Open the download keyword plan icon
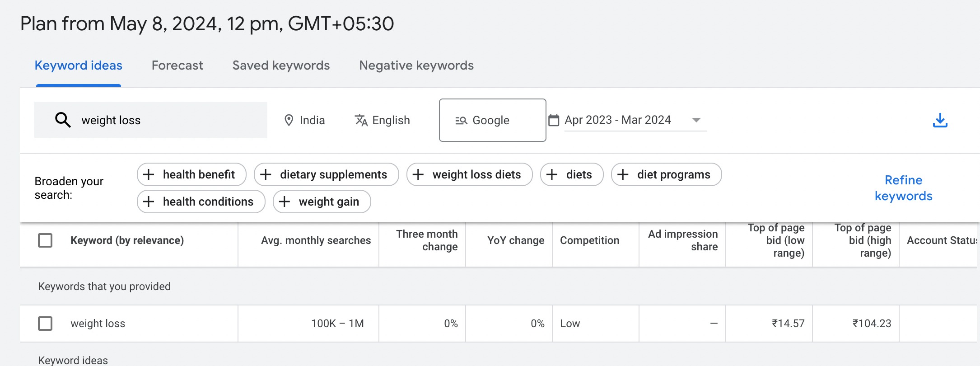Screen dimensions: 980x366 pyautogui.click(x=940, y=120)
